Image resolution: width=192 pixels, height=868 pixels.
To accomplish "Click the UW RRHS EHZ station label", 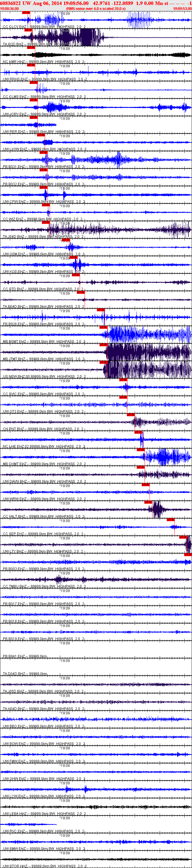I will click(x=45, y=79).
